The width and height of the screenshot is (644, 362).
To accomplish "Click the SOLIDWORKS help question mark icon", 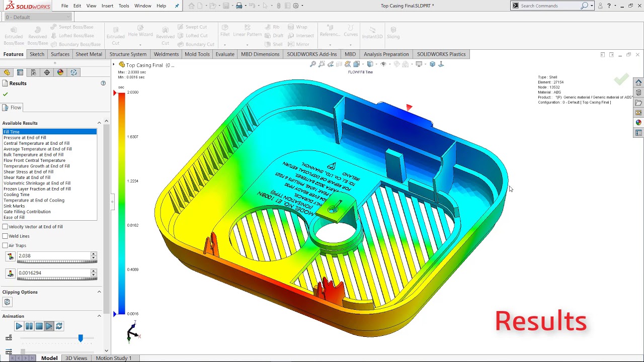I will [609, 6].
